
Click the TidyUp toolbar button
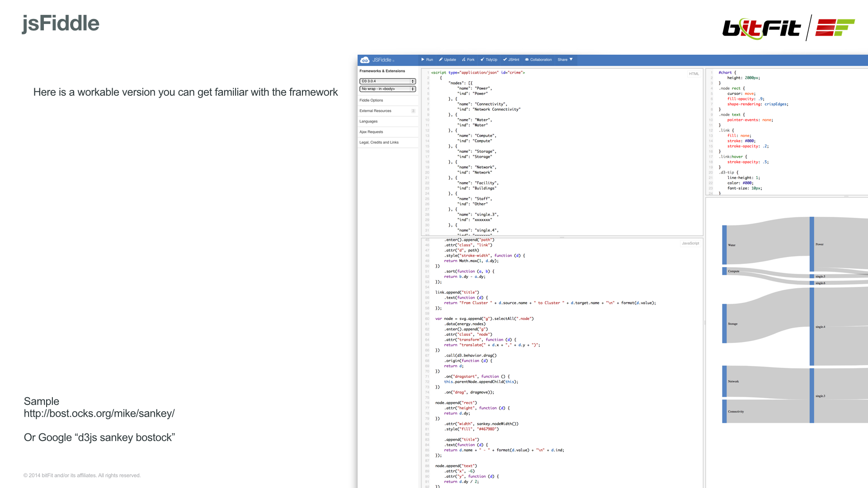[489, 60]
